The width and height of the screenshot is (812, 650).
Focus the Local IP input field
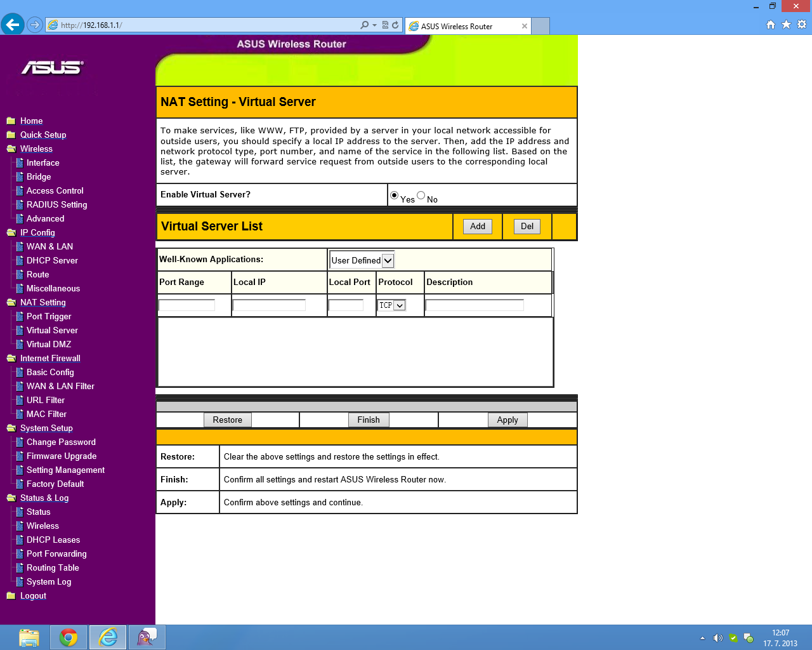click(269, 305)
